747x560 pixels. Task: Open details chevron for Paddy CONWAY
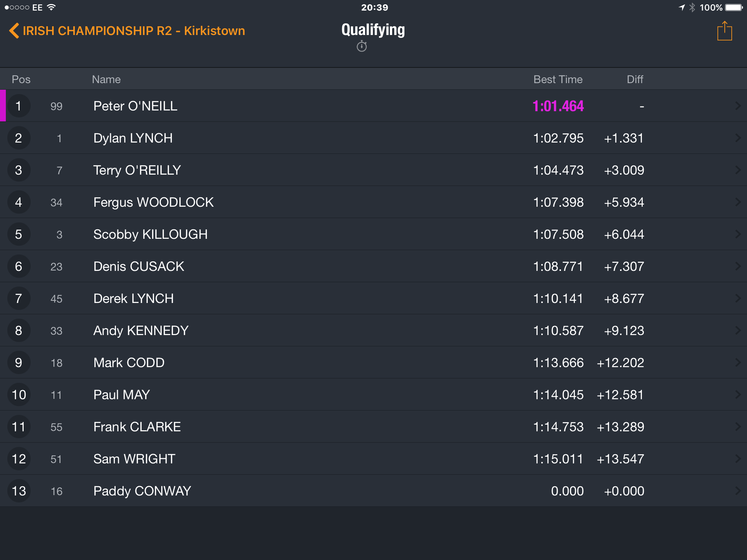[738, 491]
